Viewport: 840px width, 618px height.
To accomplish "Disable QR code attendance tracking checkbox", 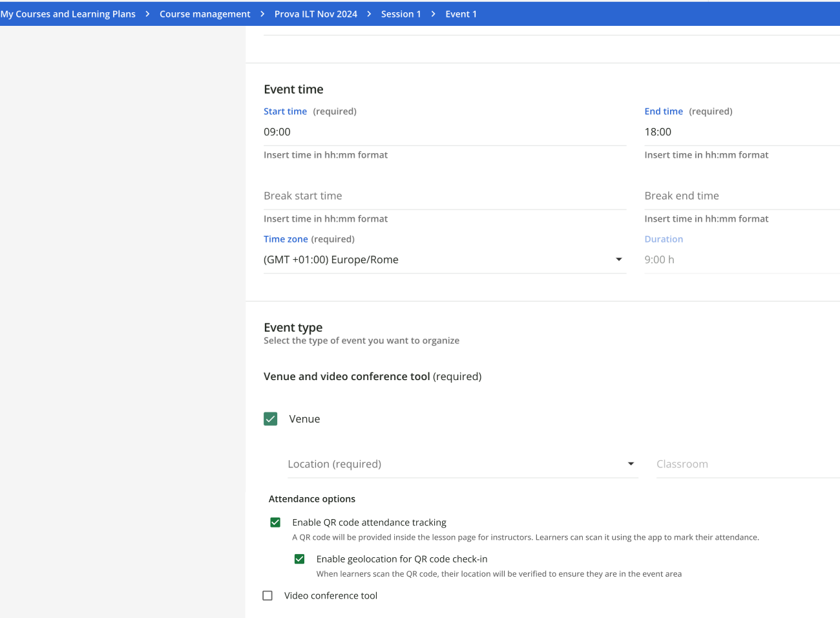I will (x=275, y=522).
